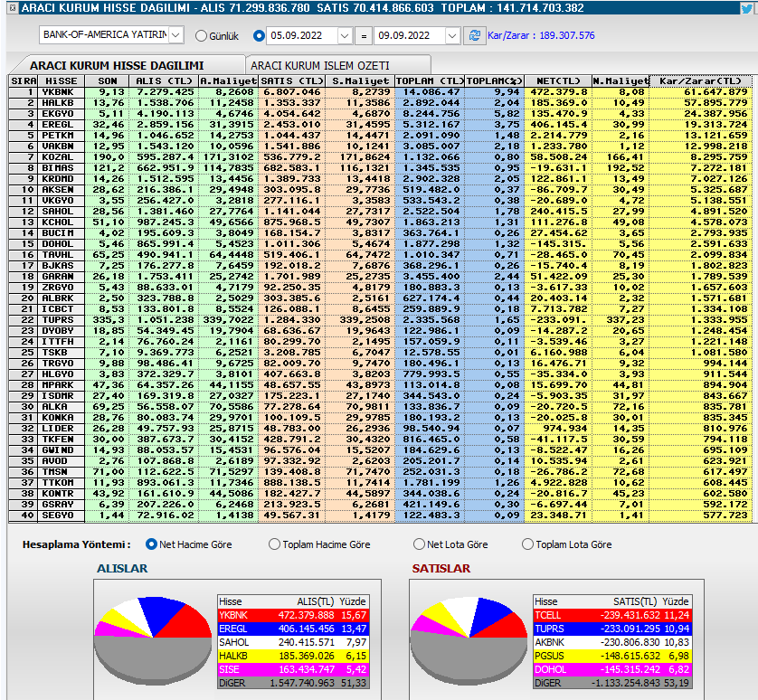This screenshot has width=758, height=700.
Task: Click the blue TUPRS legend row in SATISLAR
Action: (612, 629)
